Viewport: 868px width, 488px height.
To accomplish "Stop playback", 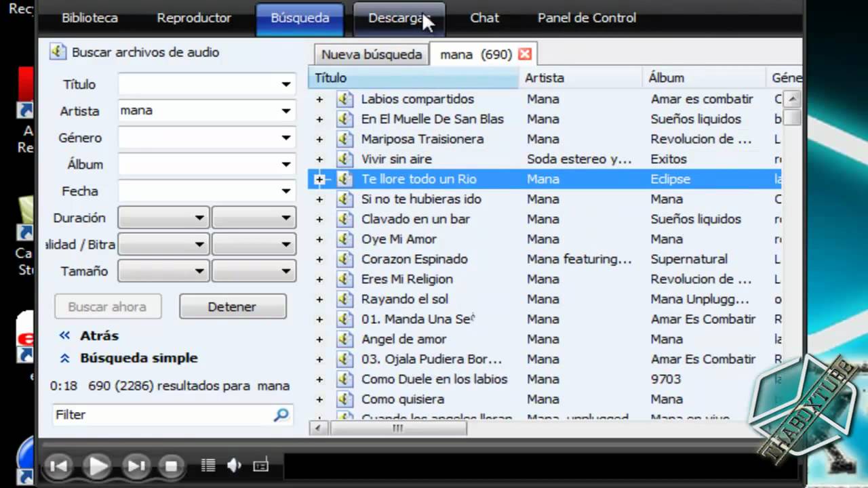I will (x=171, y=466).
